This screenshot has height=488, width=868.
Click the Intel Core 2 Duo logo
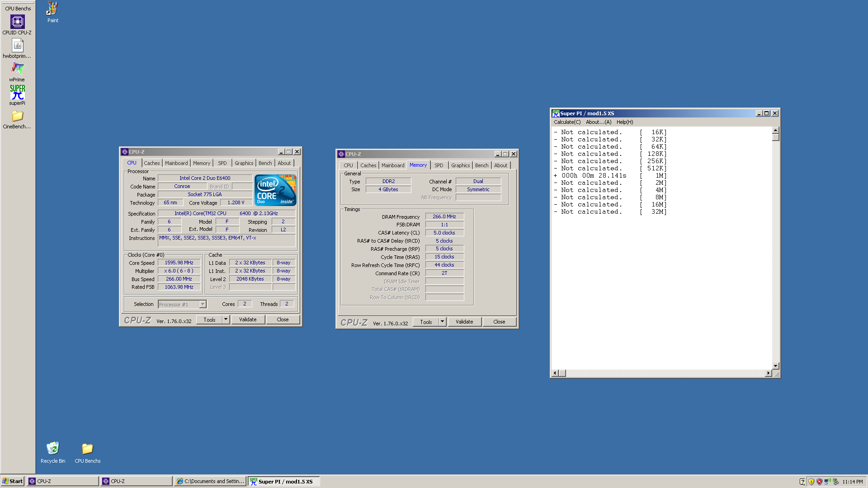coord(275,190)
